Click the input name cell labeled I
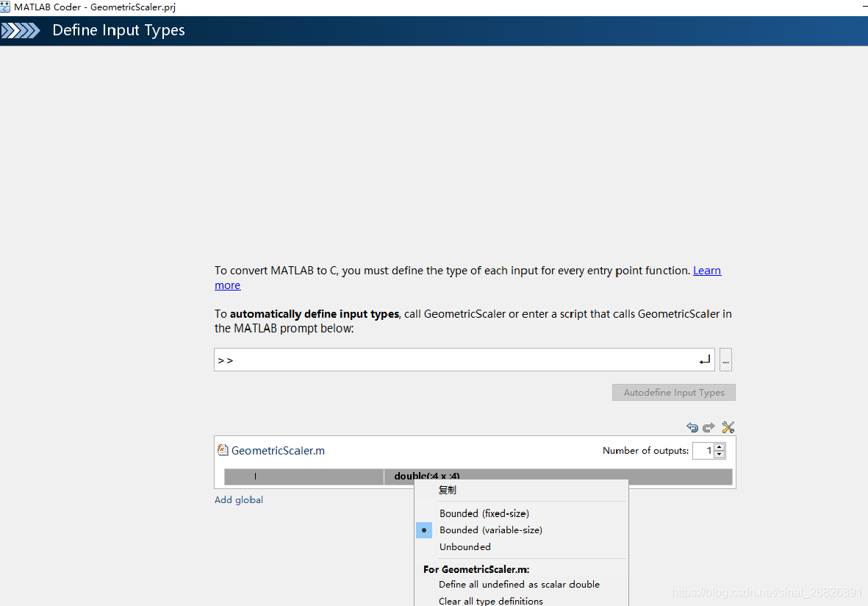Image resolution: width=868 pixels, height=606 pixels. coord(304,477)
